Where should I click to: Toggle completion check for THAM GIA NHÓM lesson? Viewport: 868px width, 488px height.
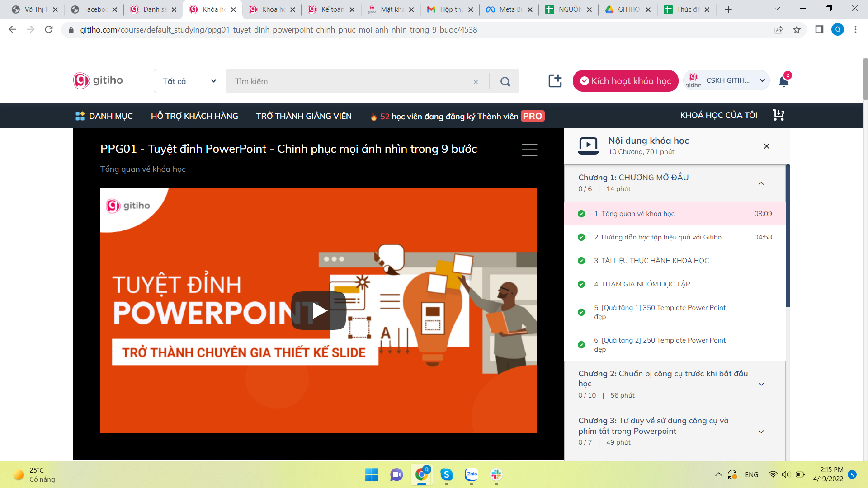pyautogui.click(x=581, y=284)
